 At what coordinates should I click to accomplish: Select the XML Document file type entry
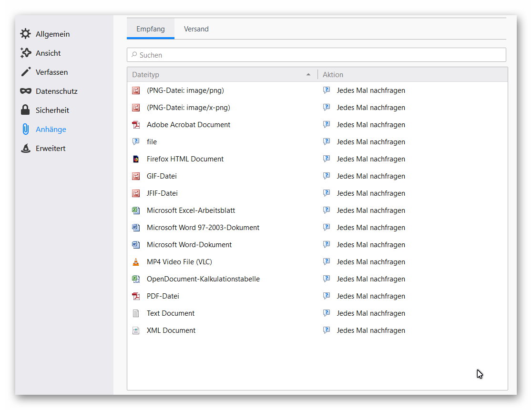tap(171, 330)
